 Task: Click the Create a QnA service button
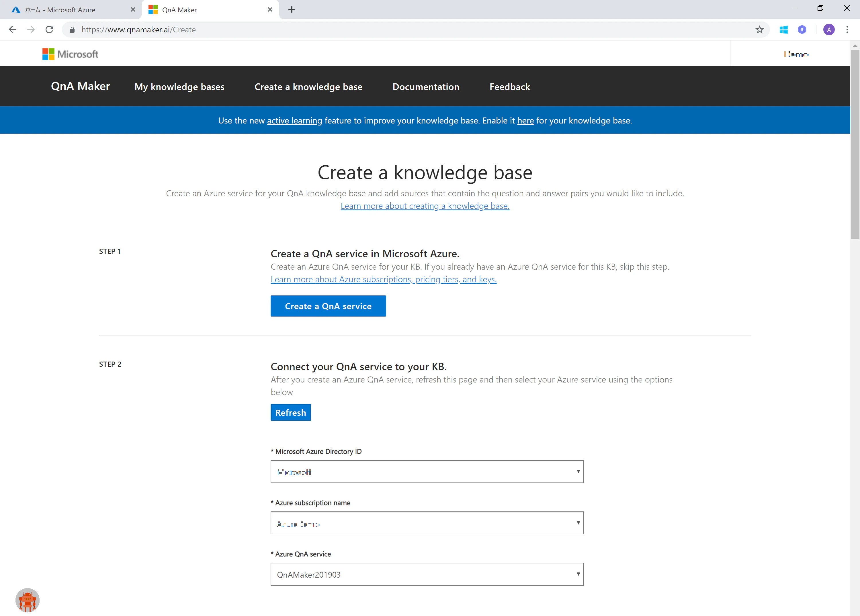[328, 306]
